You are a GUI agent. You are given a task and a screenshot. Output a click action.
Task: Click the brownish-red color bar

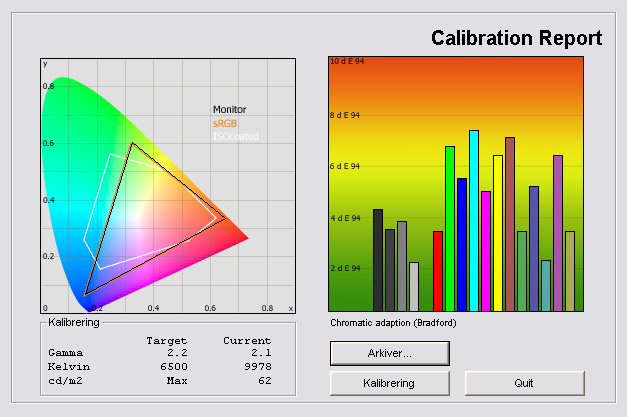tap(510, 224)
